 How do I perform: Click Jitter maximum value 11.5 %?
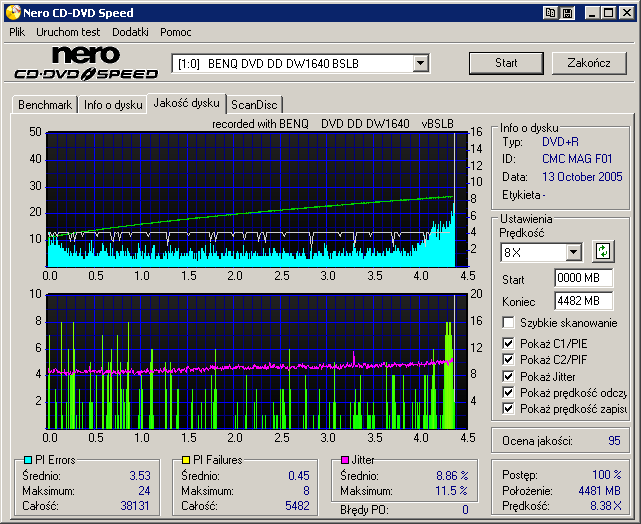(x=451, y=491)
